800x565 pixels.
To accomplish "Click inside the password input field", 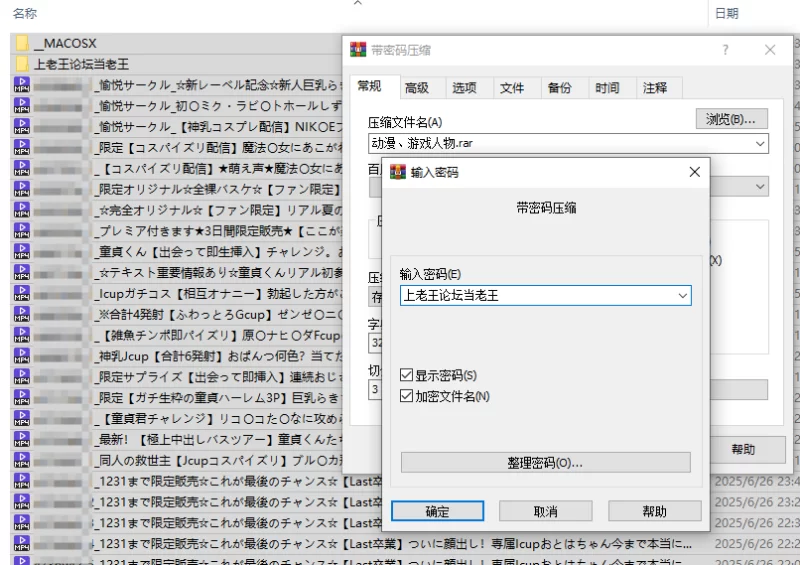I will click(x=535, y=296).
